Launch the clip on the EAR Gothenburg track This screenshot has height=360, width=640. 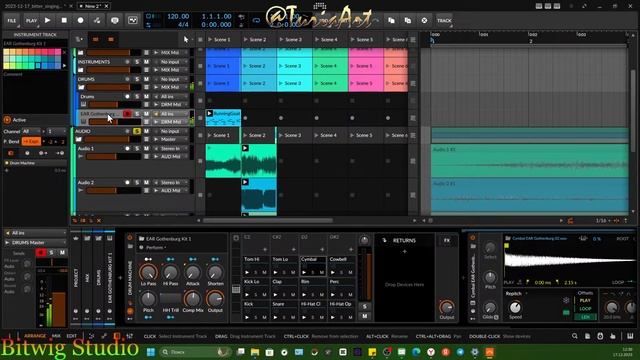coord(209,113)
